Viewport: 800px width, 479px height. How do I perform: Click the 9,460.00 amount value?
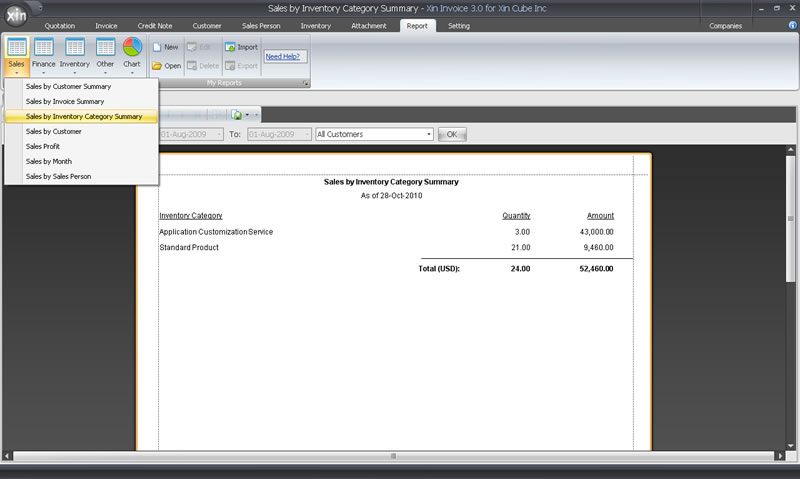click(x=598, y=247)
